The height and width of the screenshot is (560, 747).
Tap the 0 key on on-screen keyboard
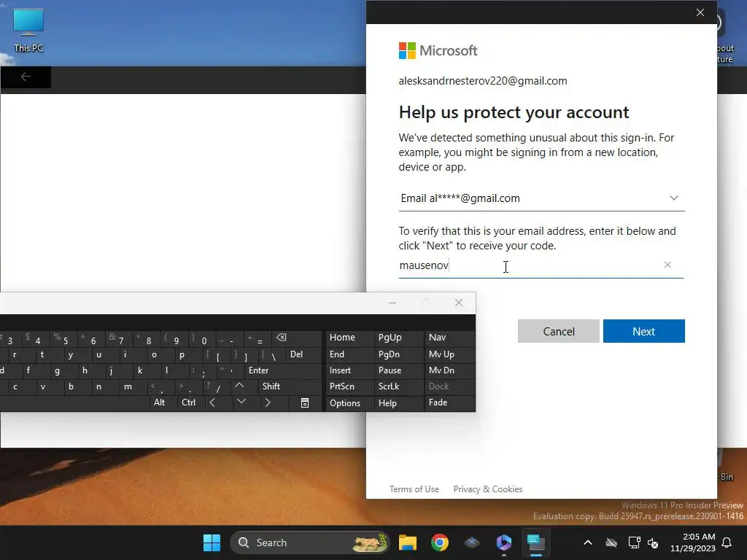point(203,338)
